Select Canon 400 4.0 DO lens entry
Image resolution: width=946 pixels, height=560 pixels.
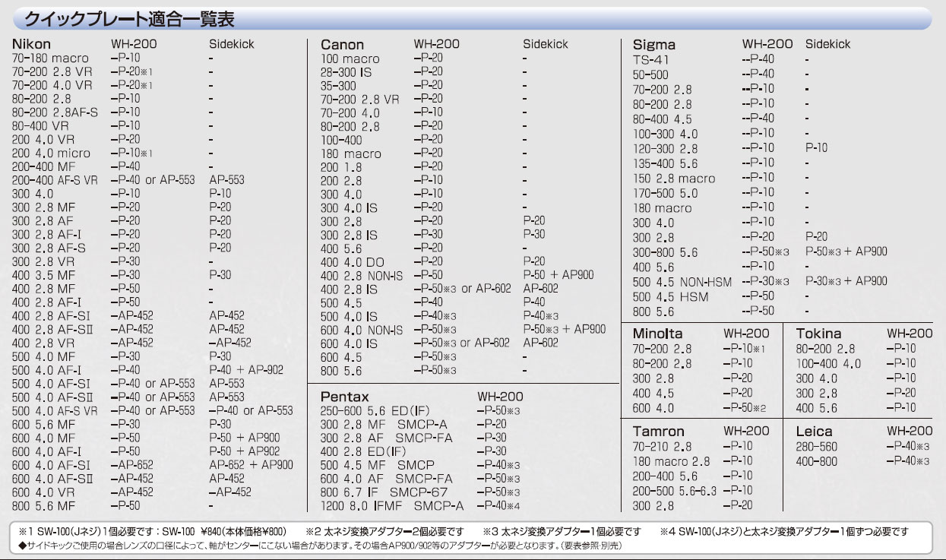[352, 261]
